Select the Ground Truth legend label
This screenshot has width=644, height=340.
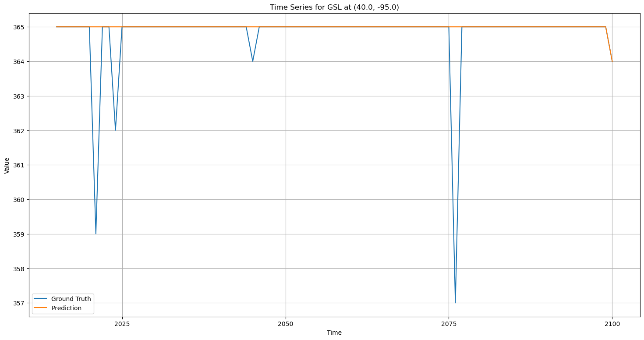pos(71,299)
